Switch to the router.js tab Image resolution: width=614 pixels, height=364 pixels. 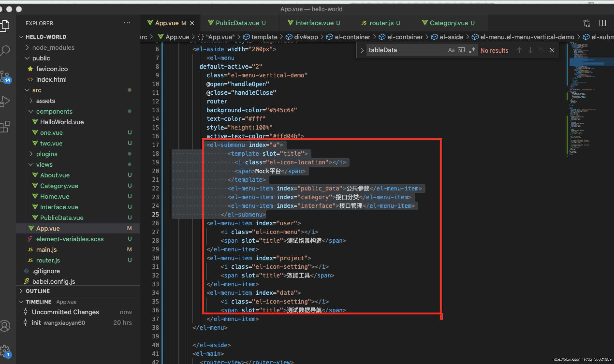381,23
